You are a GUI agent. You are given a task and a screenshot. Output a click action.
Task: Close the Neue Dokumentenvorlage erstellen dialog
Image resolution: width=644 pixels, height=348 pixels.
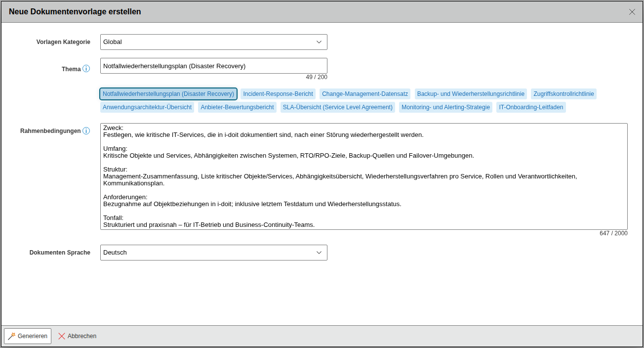pos(632,12)
